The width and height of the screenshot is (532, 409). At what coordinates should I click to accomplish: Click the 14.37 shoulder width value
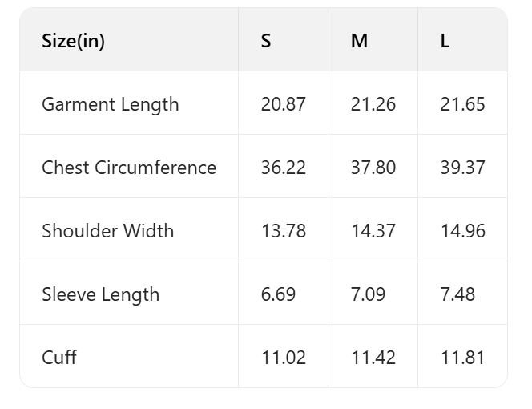[373, 231]
